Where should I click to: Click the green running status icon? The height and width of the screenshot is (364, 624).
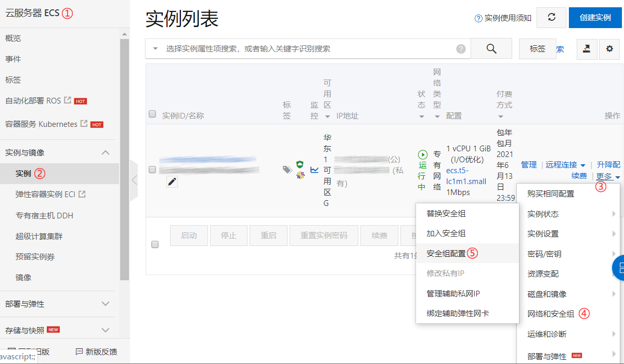[422, 154]
